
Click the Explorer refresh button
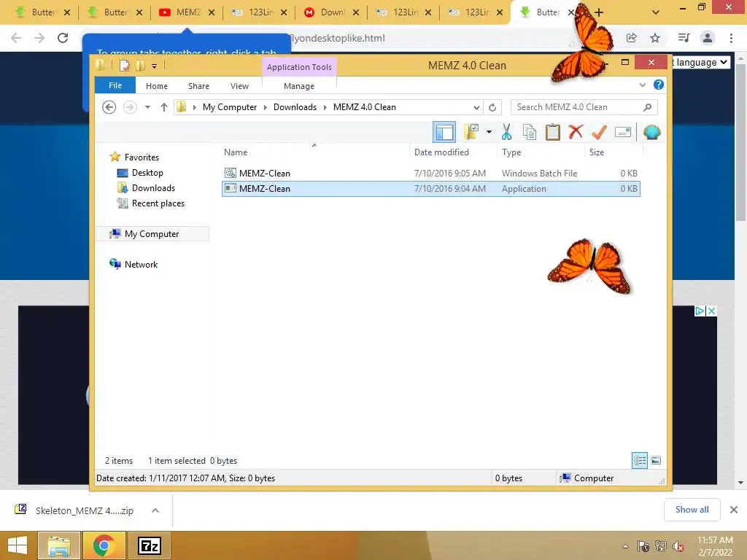[x=492, y=107]
